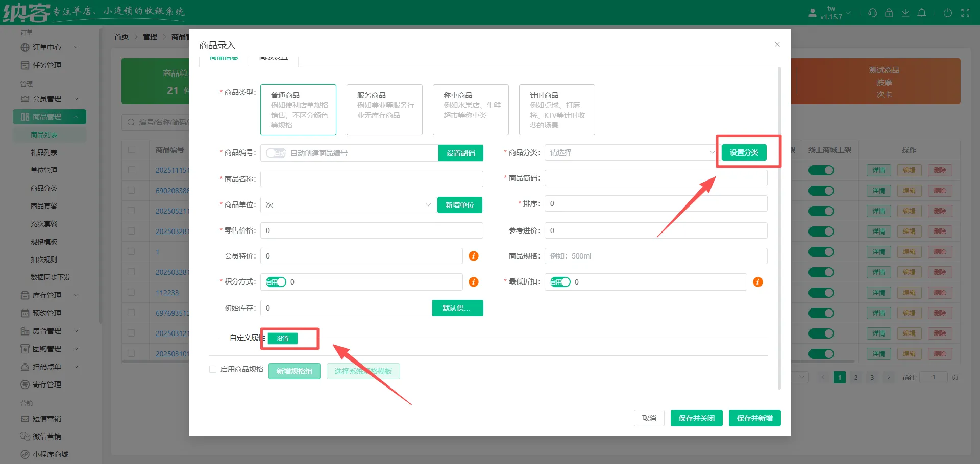Expand the tw user account menu
The height and width of the screenshot is (464, 980).
tap(831, 13)
